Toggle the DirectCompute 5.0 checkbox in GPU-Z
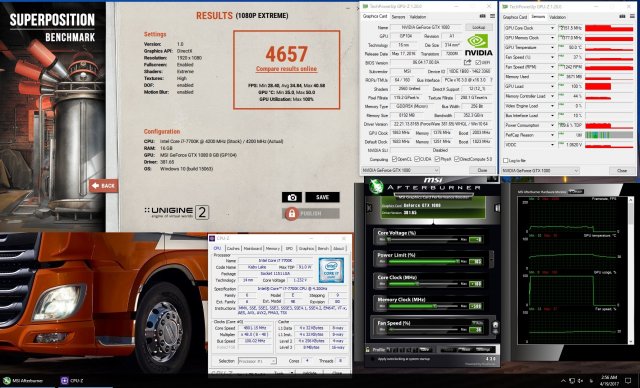The height and width of the screenshot is (388, 640). tap(457, 159)
